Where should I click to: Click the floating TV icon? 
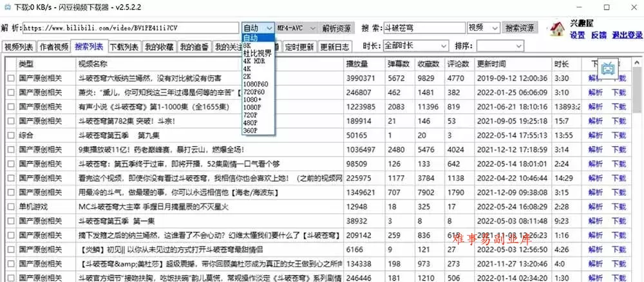click(x=607, y=68)
